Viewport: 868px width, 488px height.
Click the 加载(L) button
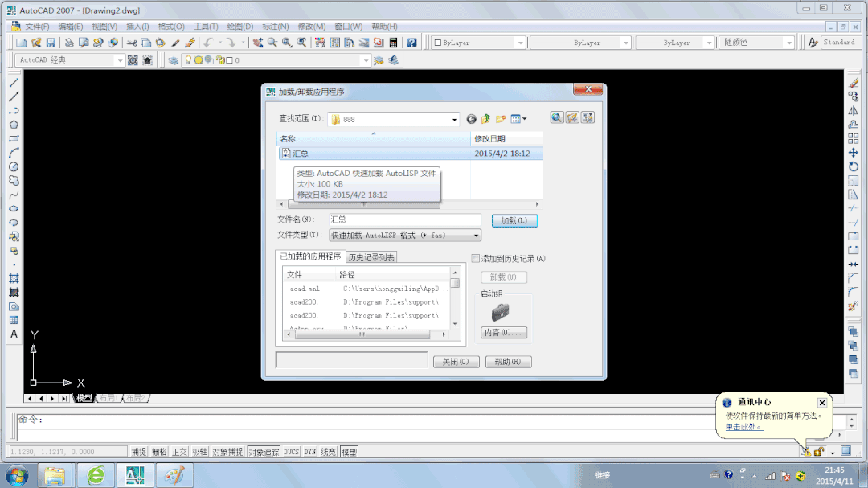tap(515, 220)
